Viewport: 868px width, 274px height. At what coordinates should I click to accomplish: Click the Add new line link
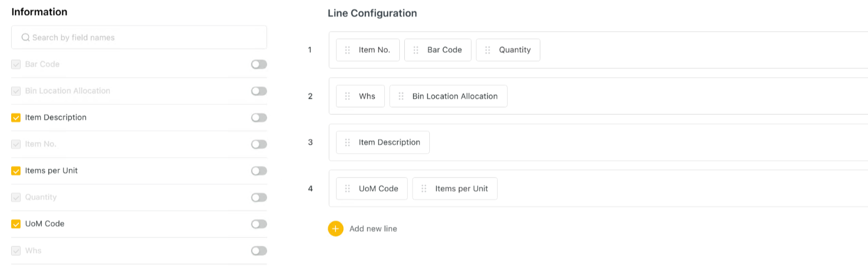tap(373, 229)
